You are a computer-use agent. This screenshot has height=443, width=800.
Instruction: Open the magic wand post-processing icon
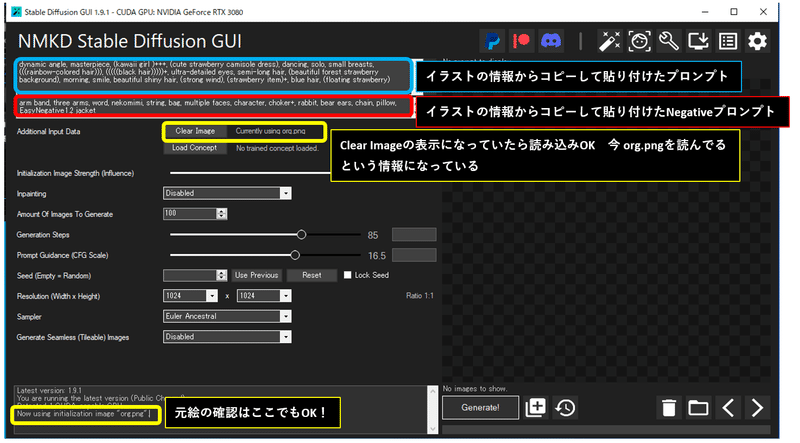coord(609,41)
